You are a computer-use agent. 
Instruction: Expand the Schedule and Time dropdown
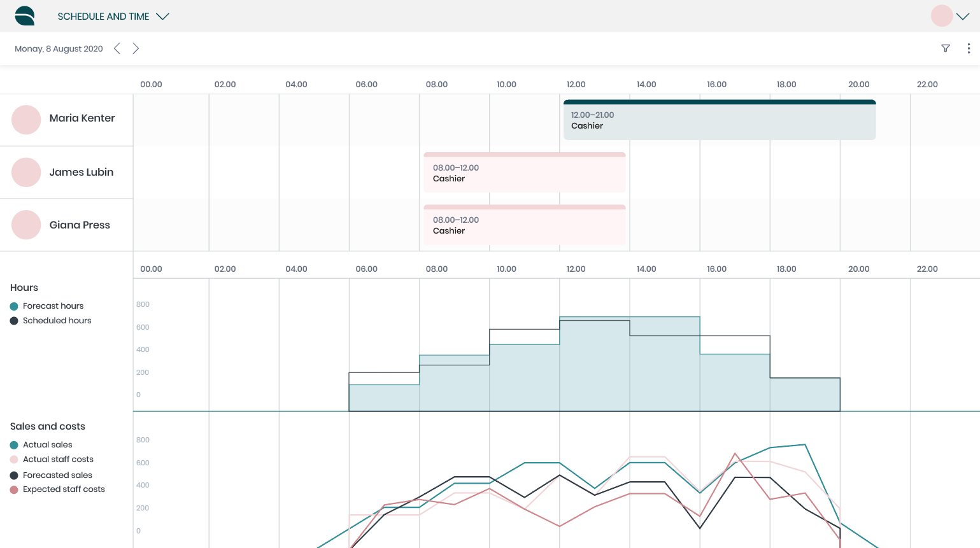(113, 17)
